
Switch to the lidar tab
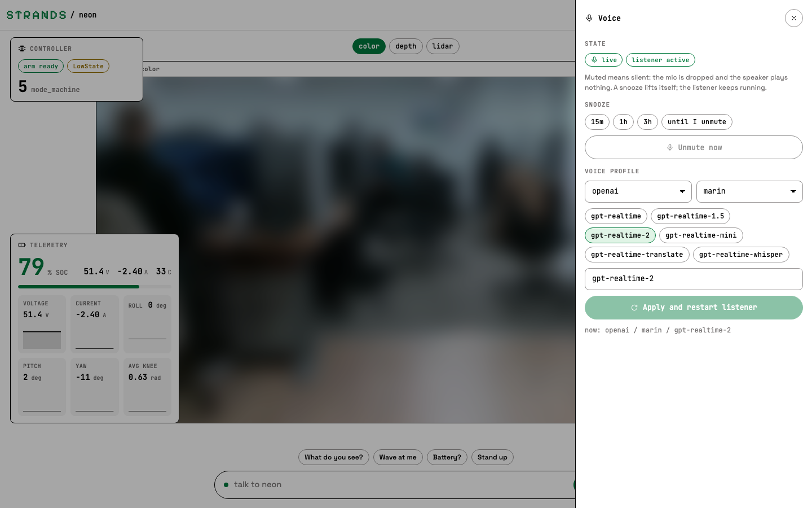(x=443, y=46)
